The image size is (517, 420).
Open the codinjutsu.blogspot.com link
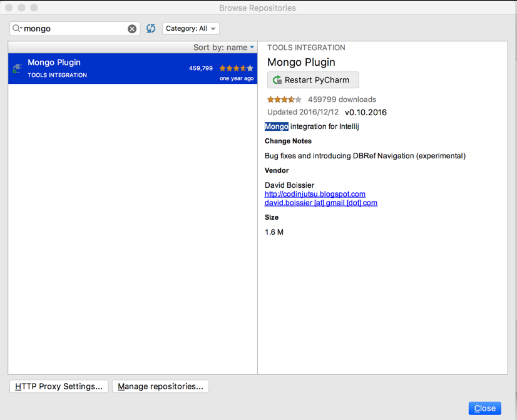(315, 194)
